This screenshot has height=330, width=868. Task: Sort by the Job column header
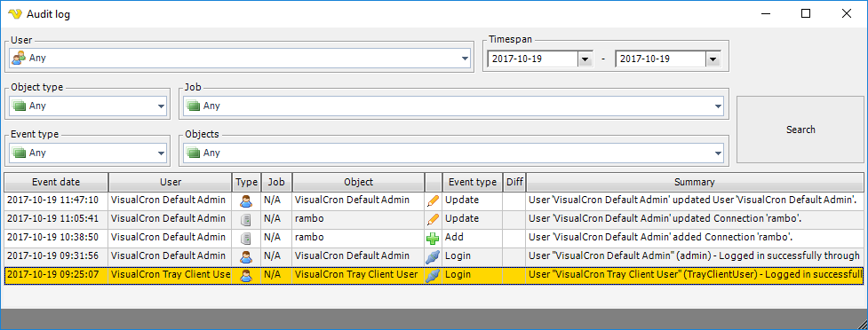pos(277,182)
